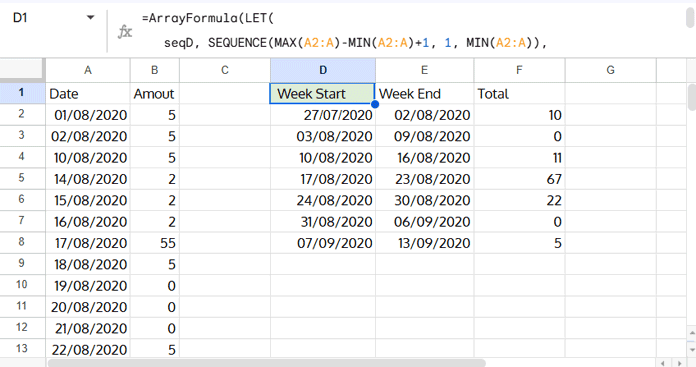Viewport: 696px width, 367px height.
Task: Click the scroll right arrow at bottom
Action: 680,363
